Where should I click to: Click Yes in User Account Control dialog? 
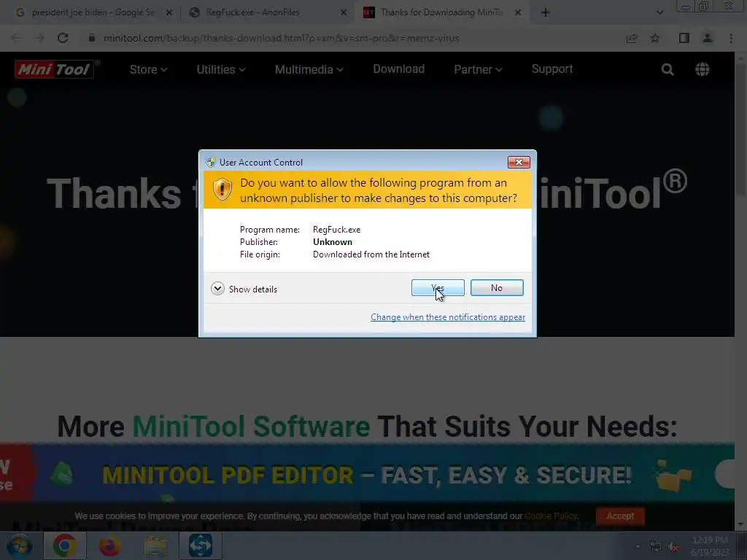[438, 287]
